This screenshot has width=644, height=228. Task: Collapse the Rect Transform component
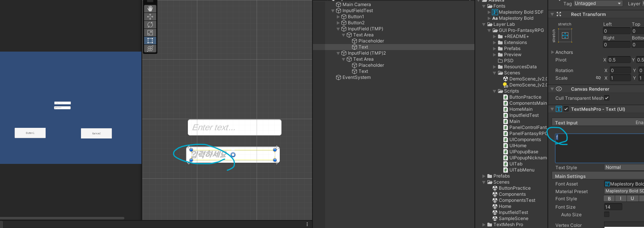pyautogui.click(x=552, y=14)
